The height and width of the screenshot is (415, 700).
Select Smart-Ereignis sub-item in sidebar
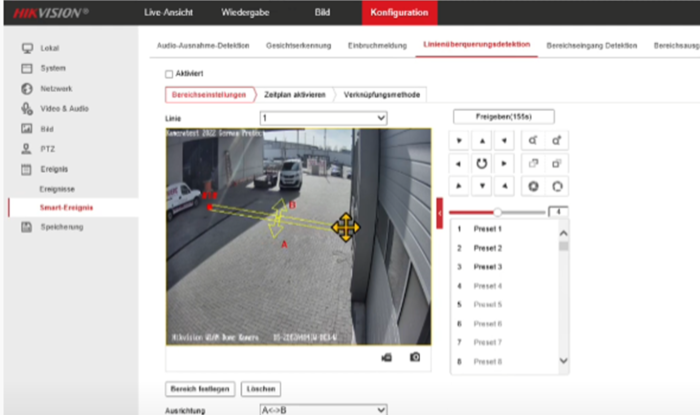point(67,208)
